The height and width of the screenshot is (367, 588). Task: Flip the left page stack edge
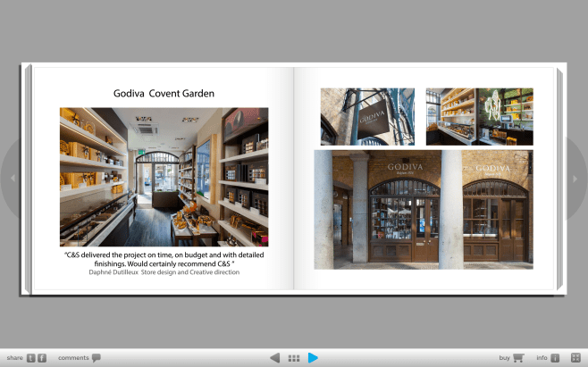pos(28,179)
